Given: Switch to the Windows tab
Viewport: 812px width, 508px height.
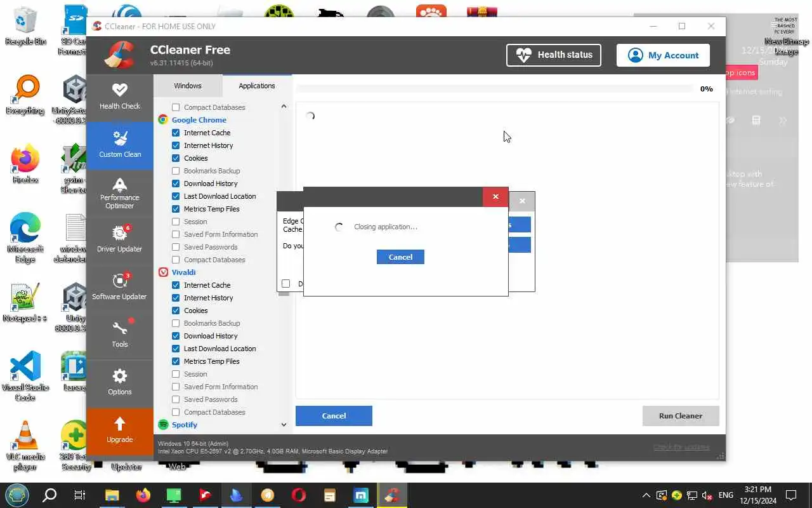Looking at the screenshot, I should [188, 86].
